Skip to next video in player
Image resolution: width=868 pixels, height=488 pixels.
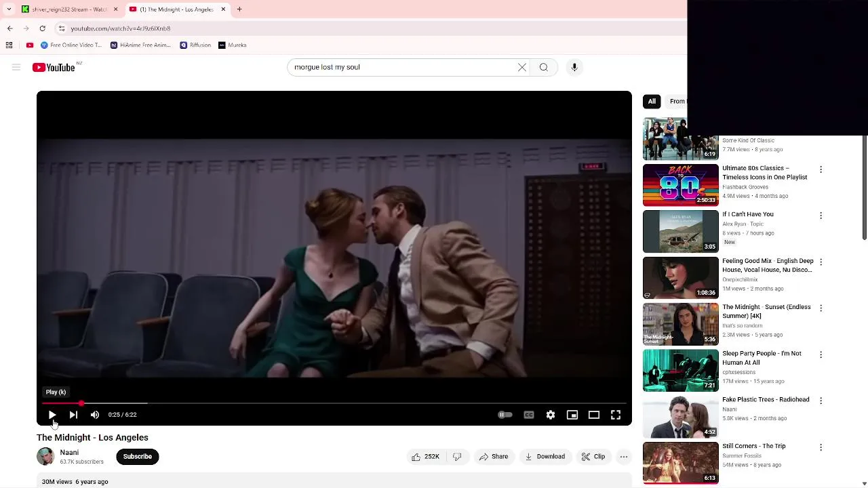click(x=73, y=415)
